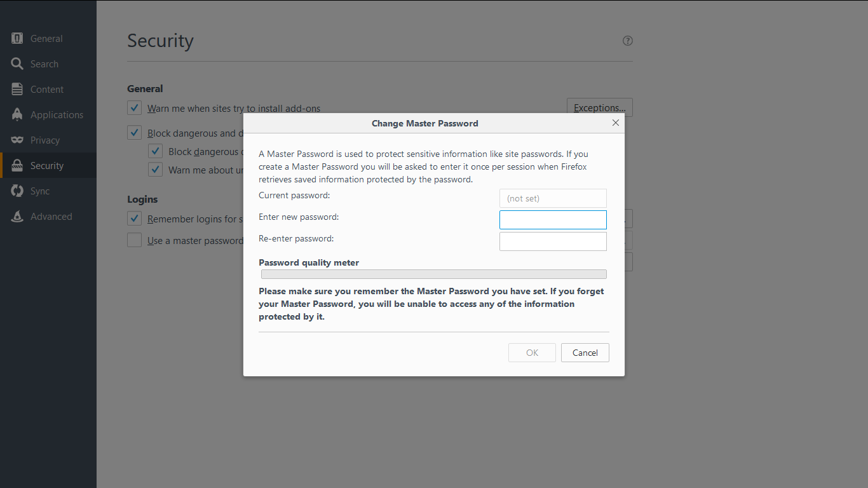868x488 pixels.
Task: Enable the Use a master password option
Action: coord(134,240)
